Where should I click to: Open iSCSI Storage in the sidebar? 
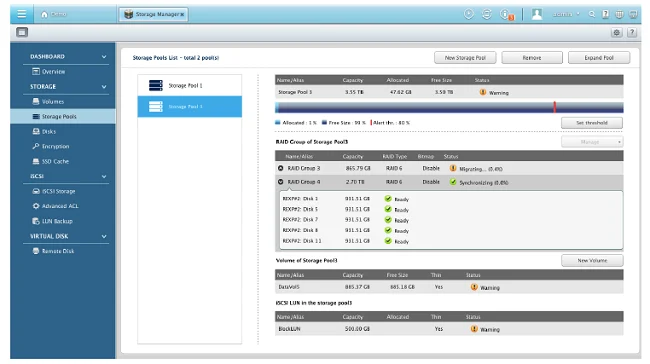pos(58,191)
